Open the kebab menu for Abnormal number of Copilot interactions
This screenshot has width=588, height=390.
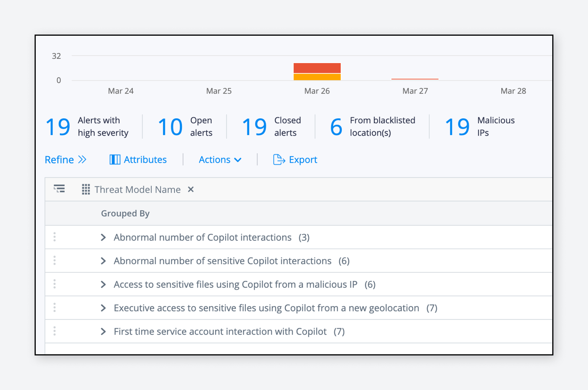click(54, 237)
